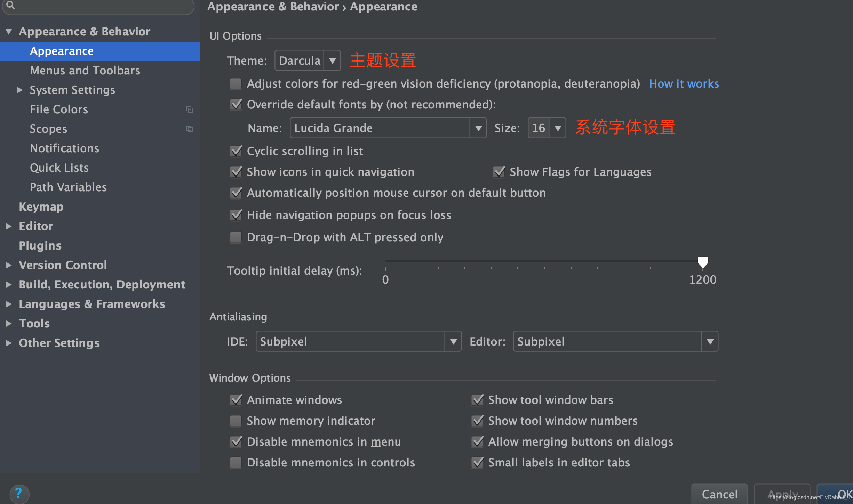Enable red-green vision deficiency color adjustment
This screenshot has width=853, height=504.
[x=236, y=84]
